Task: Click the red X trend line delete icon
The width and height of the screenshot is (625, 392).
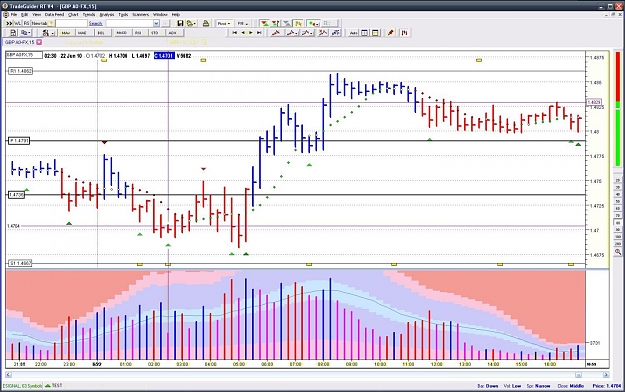Action: coord(322,33)
